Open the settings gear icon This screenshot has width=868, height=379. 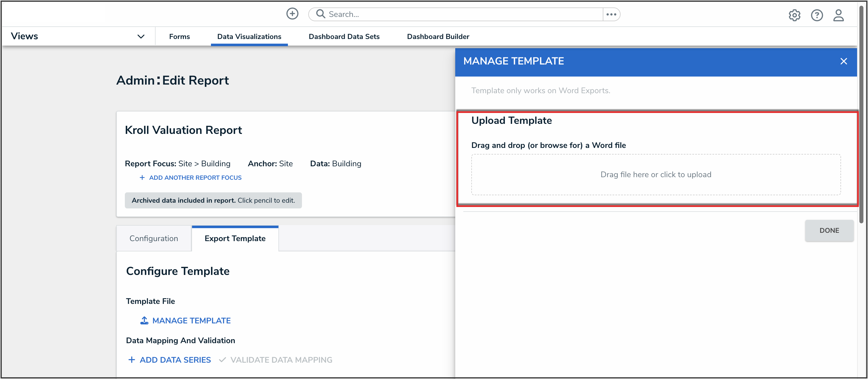[794, 15]
